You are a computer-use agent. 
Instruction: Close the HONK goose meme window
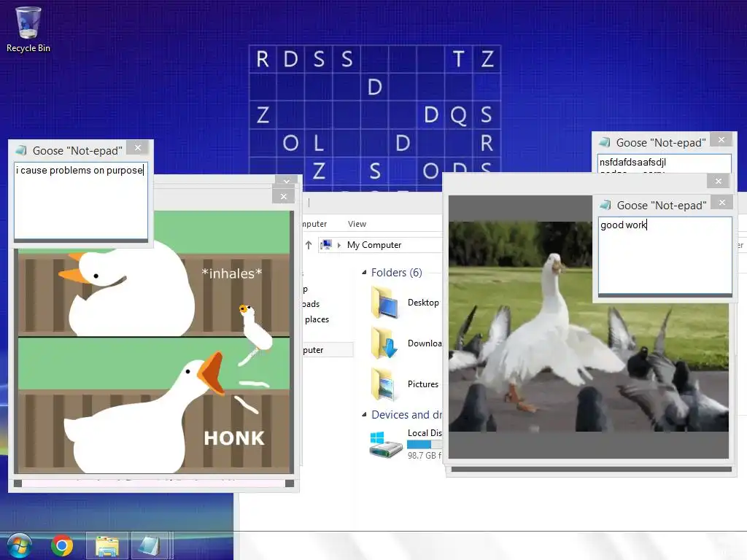pyautogui.click(x=284, y=197)
